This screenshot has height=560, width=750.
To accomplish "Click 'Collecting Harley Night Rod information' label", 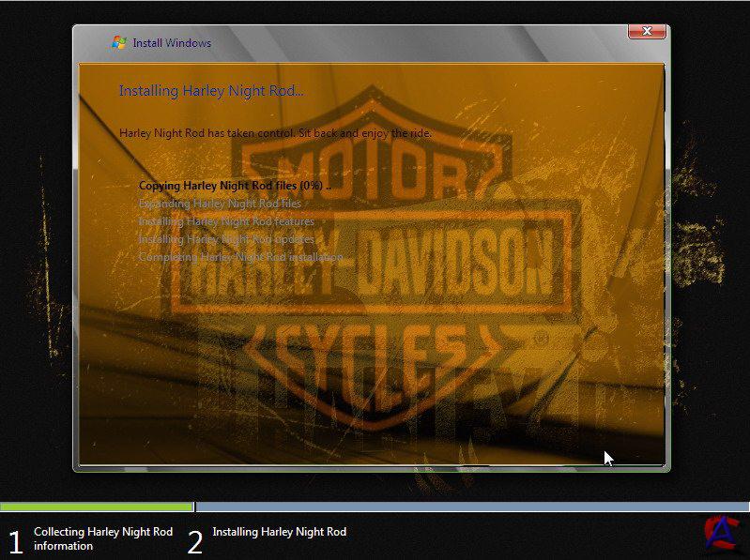I will pos(103,538).
